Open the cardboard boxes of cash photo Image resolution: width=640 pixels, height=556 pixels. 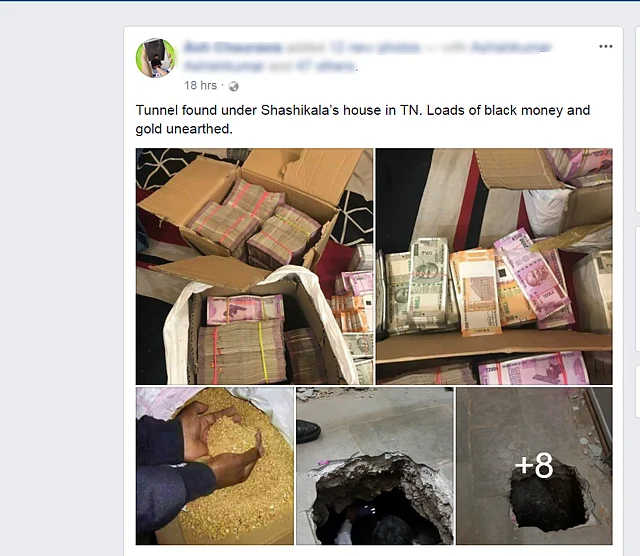[254, 266]
